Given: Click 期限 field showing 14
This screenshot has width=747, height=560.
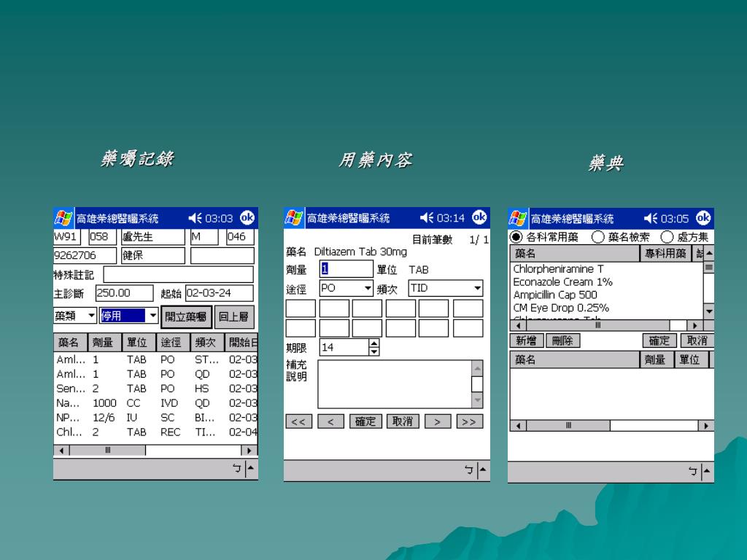Looking at the screenshot, I should 344,347.
